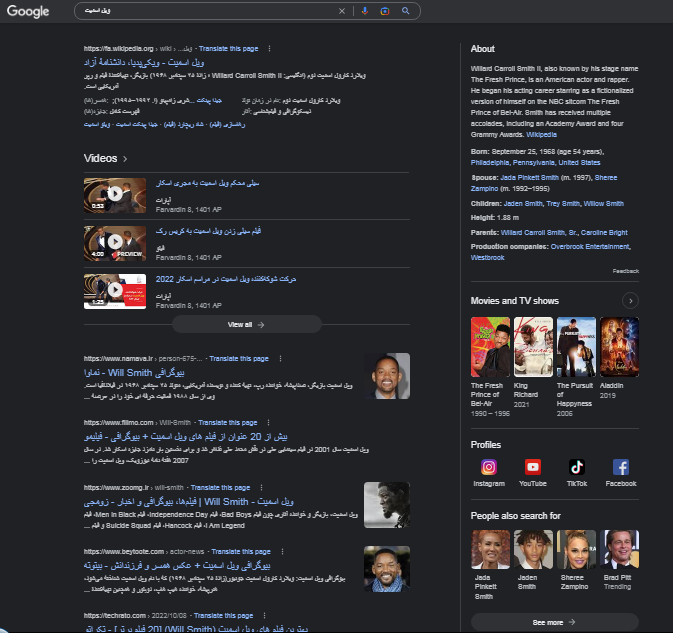Translate the techrato.com page
Screen dimensions: 673x633
(224, 615)
